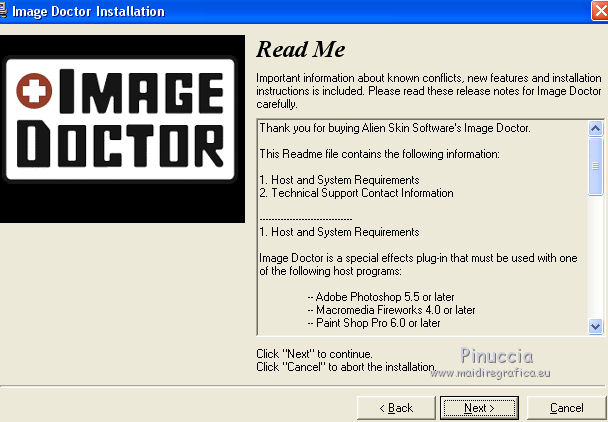Click the readme vertical scrollbar thumb
Image resolution: width=608 pixels, height=422 pixels.
click(595, 166)
